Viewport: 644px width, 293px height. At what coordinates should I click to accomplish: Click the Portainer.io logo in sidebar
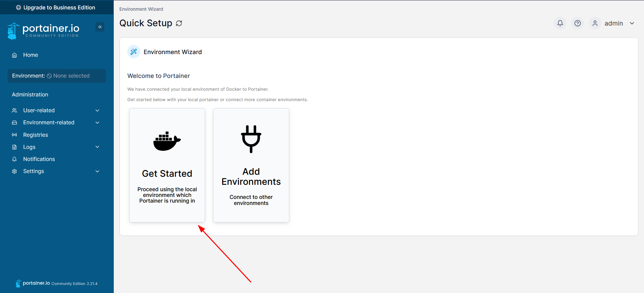(44, 30)
